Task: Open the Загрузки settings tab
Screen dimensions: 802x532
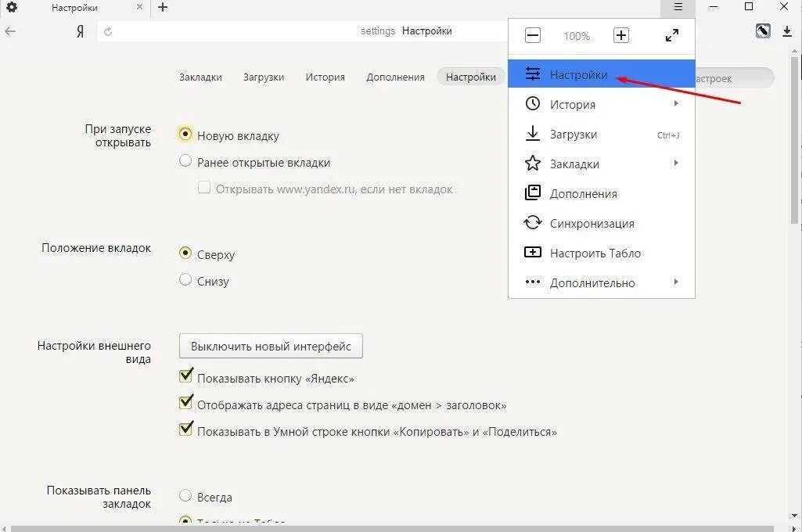Action: (x=264, y=77)
